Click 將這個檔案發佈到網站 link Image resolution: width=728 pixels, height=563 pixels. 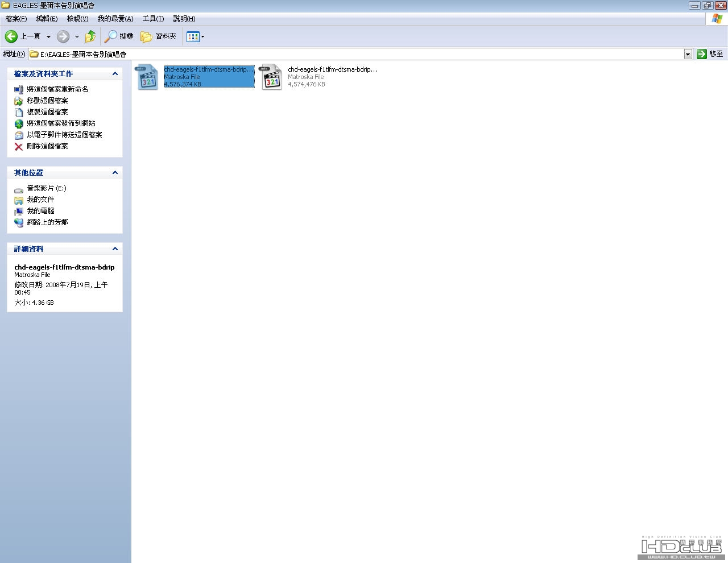(61, 123)
